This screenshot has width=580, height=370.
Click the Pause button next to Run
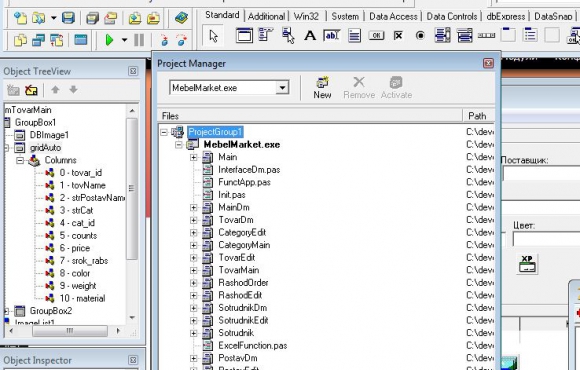(139, 40)
